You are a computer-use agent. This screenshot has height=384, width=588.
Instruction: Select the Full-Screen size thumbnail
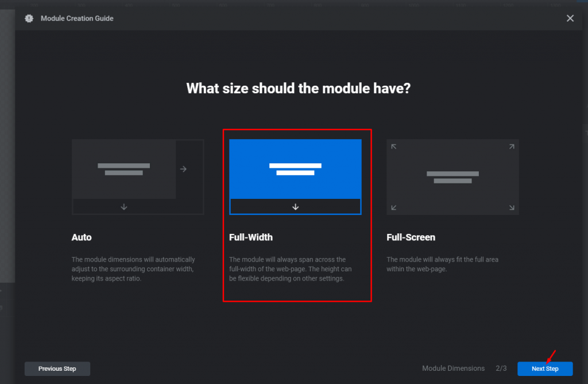click(x=452, y=177)
